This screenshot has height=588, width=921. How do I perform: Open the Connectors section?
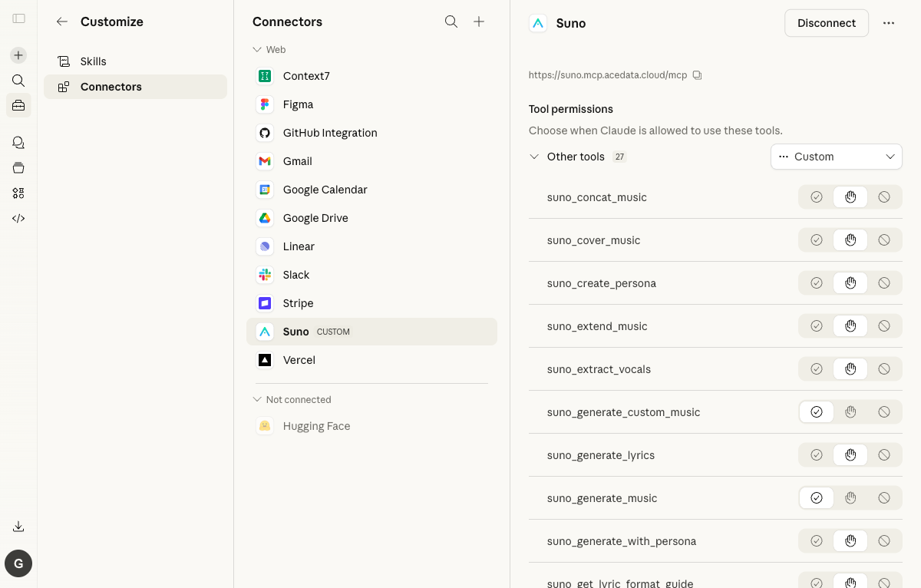[135, 87]
